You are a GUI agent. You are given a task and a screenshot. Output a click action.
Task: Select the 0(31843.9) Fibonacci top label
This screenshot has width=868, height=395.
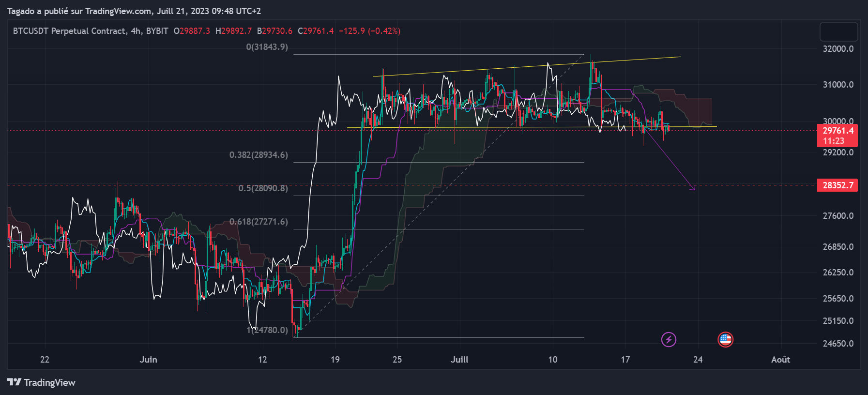pyautogui.click(x=267, y=47)
